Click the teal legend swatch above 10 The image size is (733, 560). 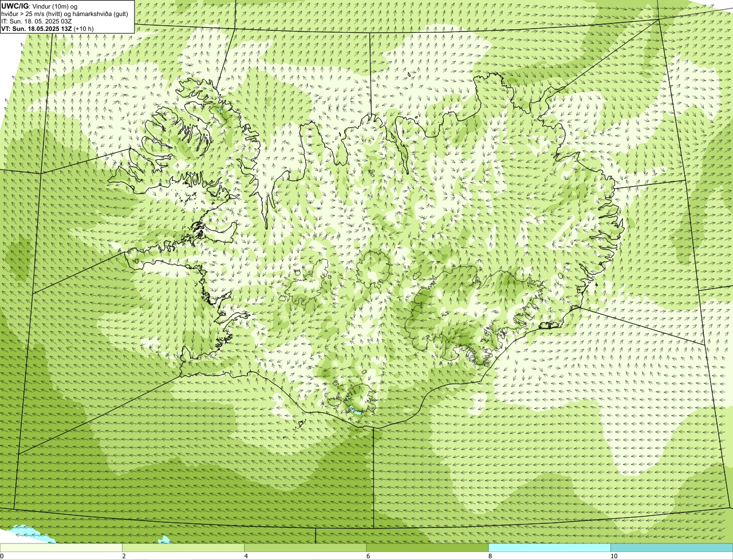click(672, 548)
